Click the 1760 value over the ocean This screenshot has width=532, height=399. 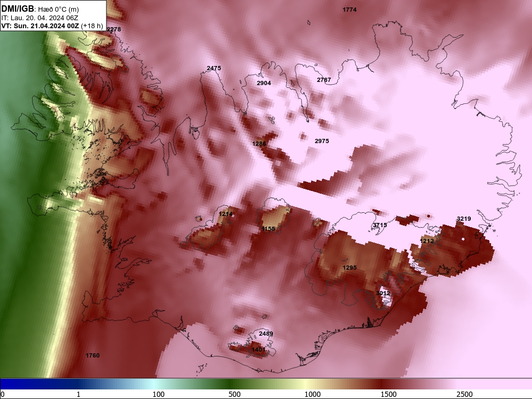tap(93, 355)
